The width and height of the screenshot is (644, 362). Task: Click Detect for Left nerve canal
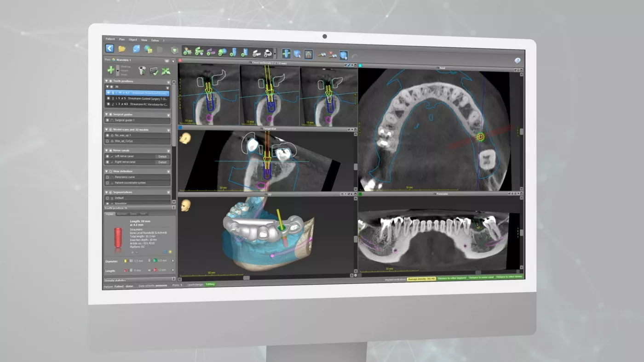[162, 157]
